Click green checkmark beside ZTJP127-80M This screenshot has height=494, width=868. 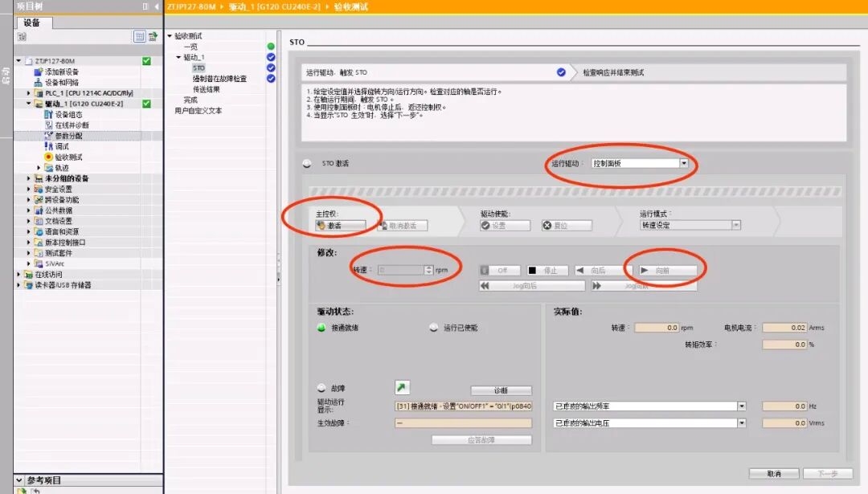click(x=147, y=61)
